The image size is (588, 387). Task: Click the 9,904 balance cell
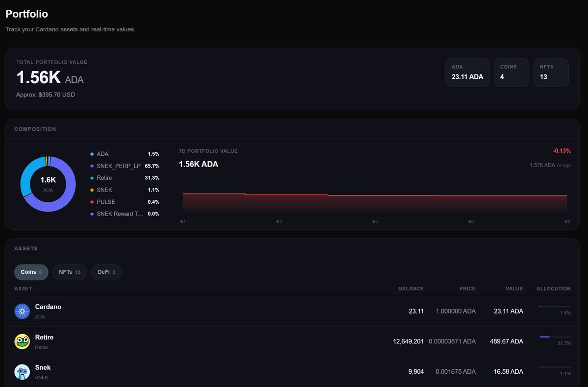click(416, 372)
